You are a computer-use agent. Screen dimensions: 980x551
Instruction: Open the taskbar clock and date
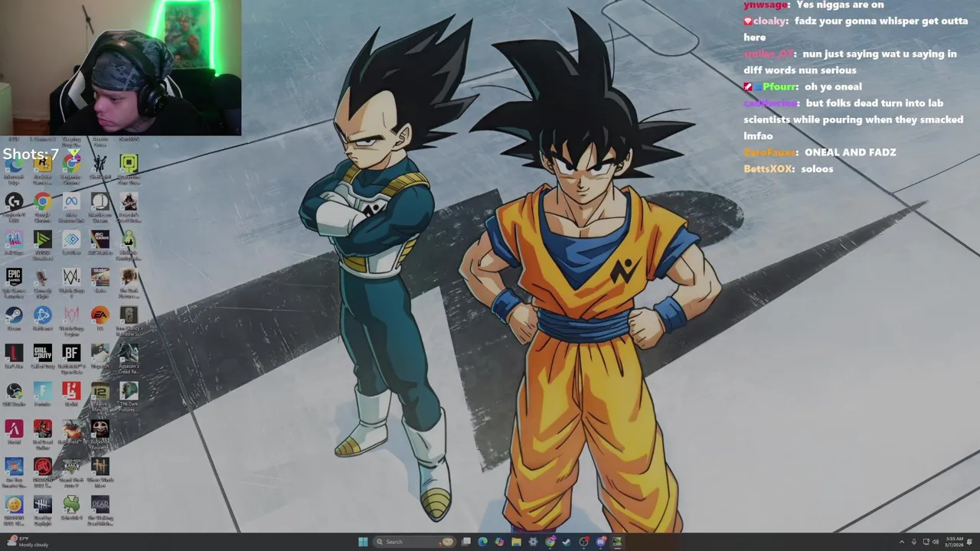point(955,542)
